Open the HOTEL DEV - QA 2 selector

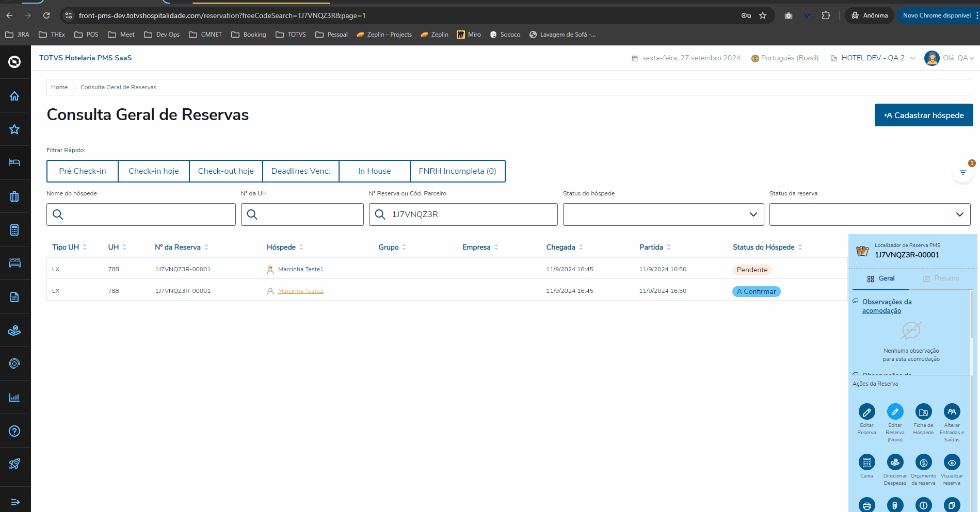click(x=873, y=58)
